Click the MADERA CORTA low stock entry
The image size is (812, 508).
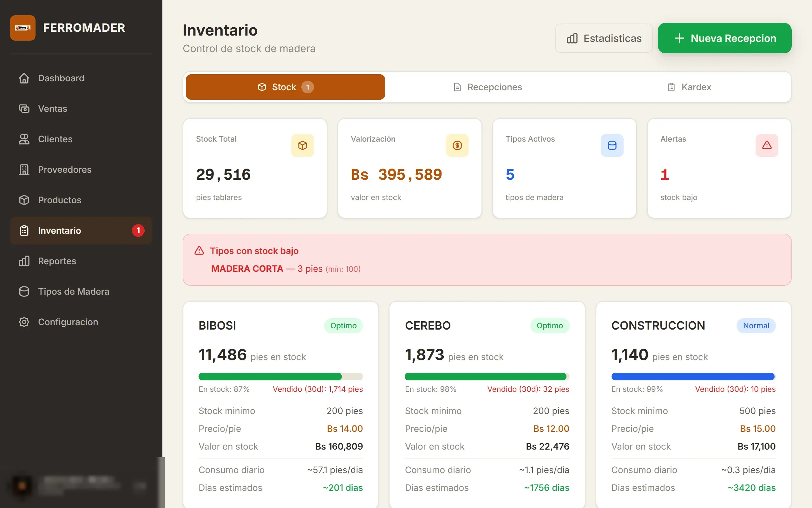(x=285, y=269)
